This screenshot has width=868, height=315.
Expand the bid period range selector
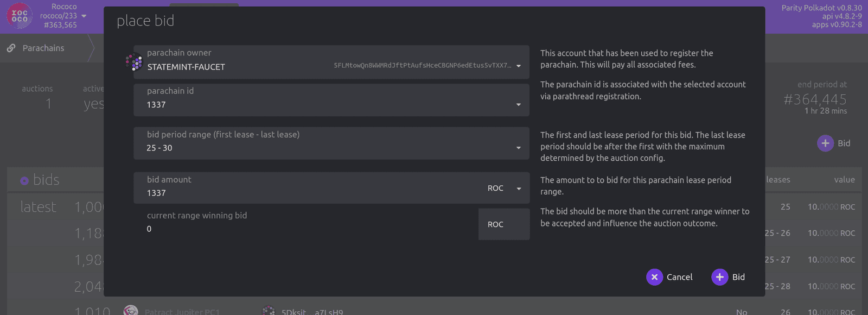(519, 148)
